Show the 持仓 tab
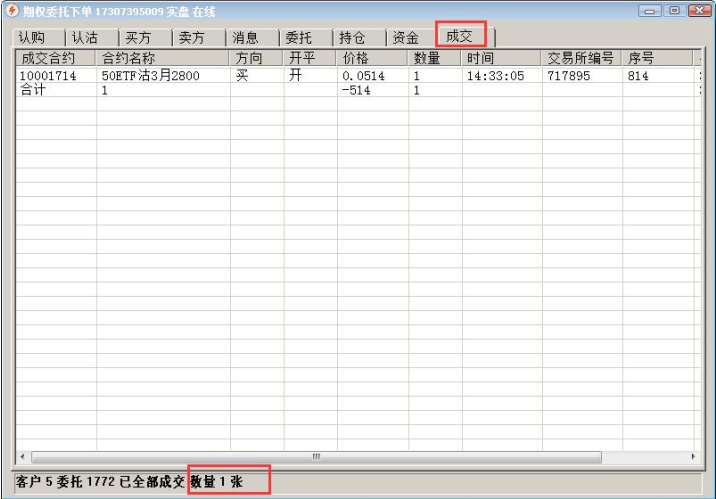Image resolution: width=716 pixels, height=499 pixels. pyautogui.click(x=352, y=37)
